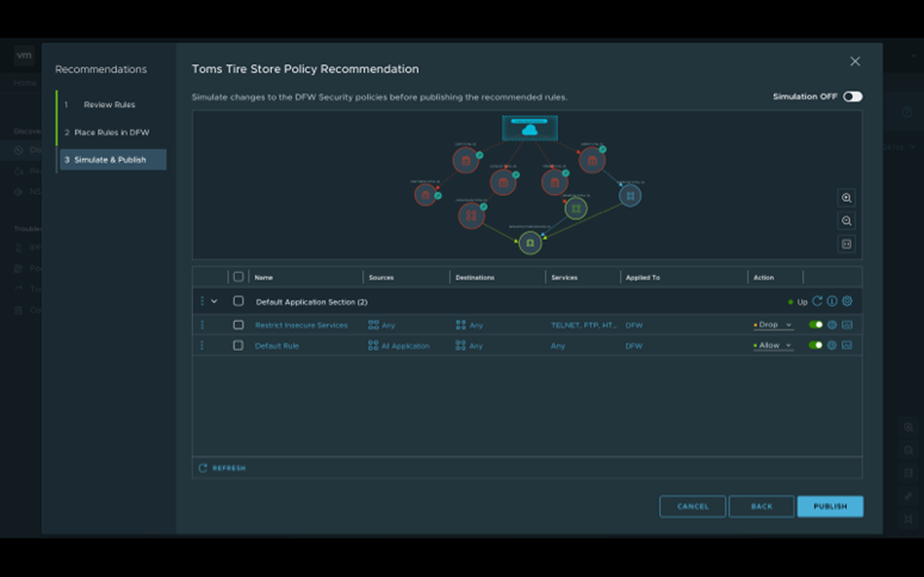Click drag handle dots of Default Application Section
Viewport: 924px width, 577px height.
tap(202, 301)
